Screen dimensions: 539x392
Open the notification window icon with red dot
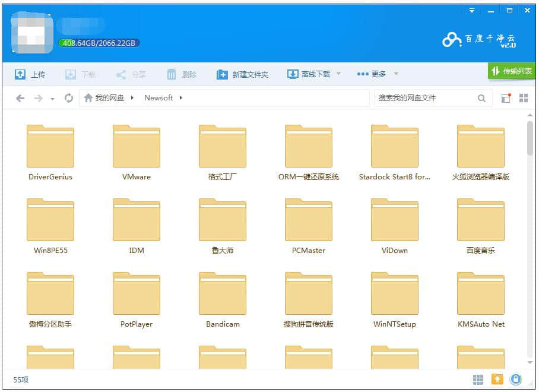pyautogui.click(x=506, y=98)
